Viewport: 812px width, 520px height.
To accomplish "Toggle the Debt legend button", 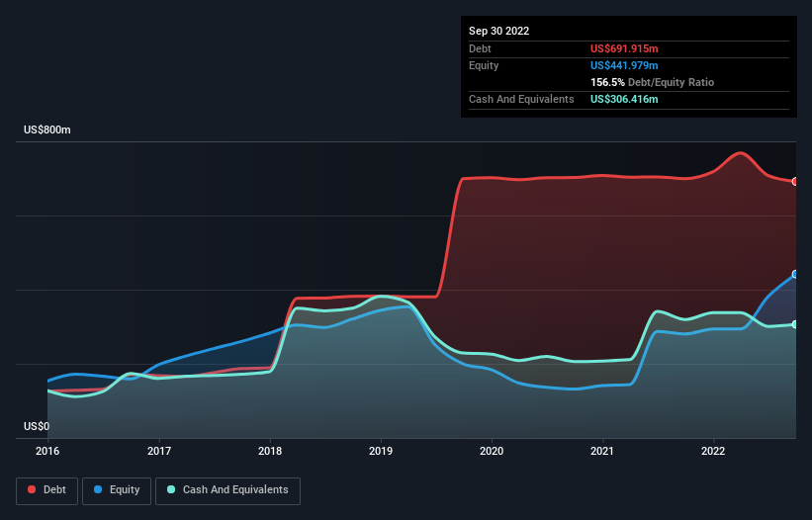I will tap(47, 490).
